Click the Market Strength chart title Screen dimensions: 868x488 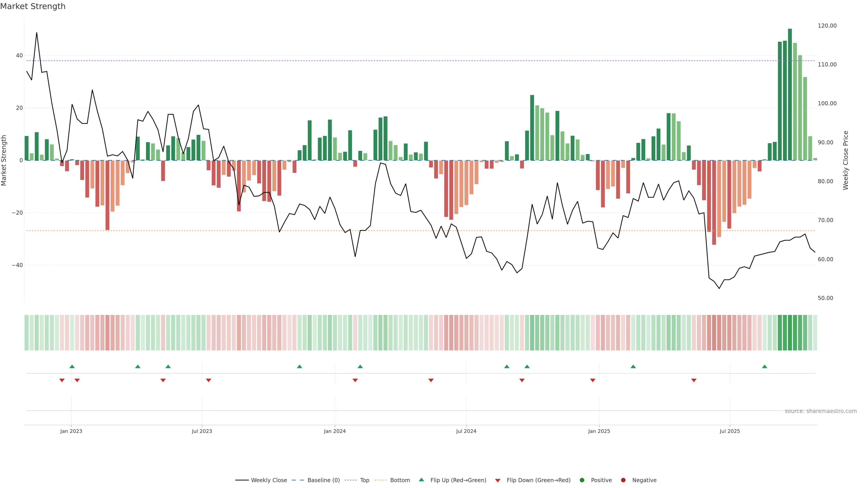coord(33,6)
